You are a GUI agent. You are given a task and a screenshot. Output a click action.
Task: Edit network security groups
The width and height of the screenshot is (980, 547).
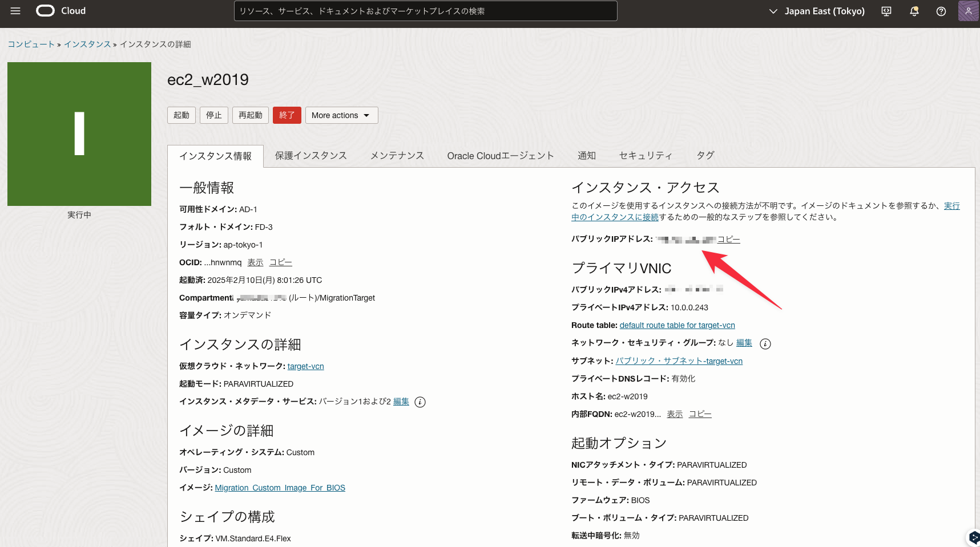coord(744,343)
